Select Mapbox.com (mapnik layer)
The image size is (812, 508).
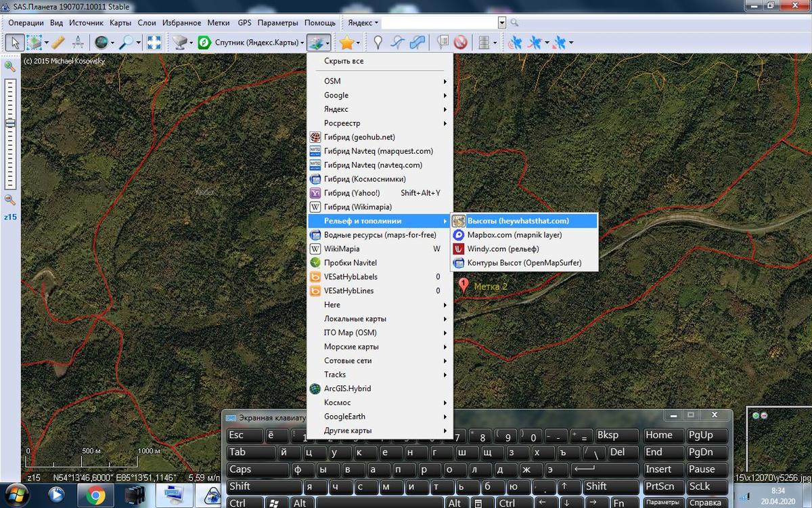[524, 235]
